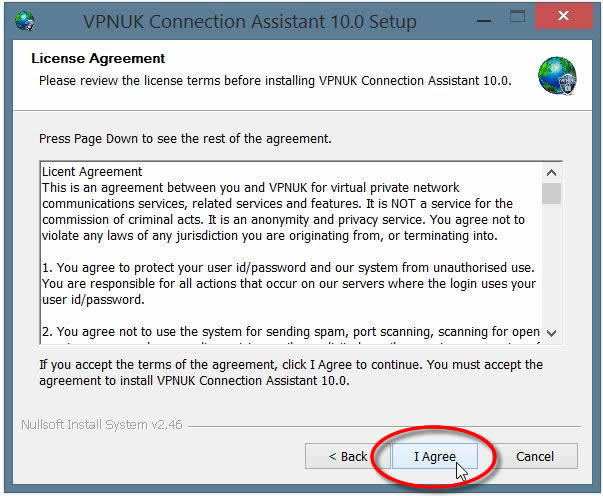603x496 pixels.
Task: Click inside the clause 1 paragraph about user id/password
Action: (x=288, y=284)
